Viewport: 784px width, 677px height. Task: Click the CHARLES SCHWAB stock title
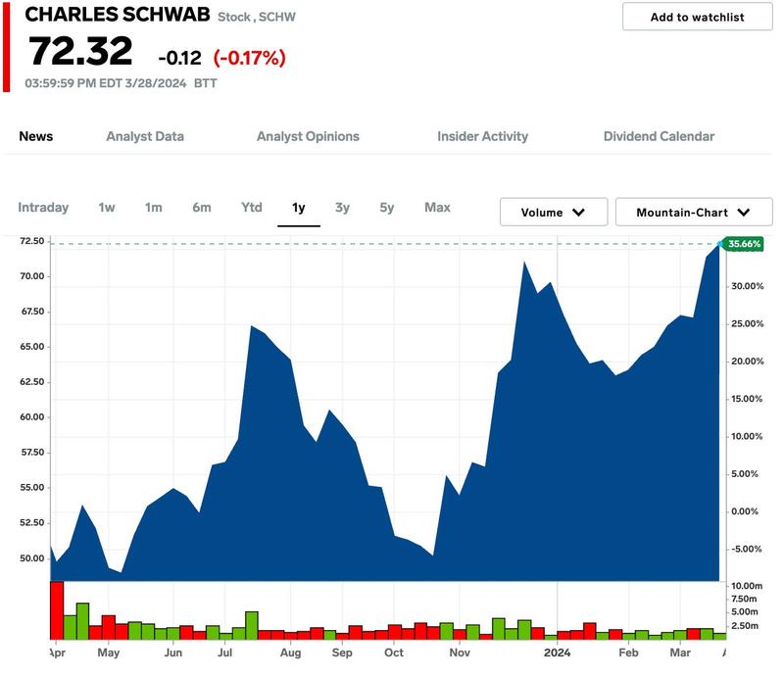click(x=118, y=15)
